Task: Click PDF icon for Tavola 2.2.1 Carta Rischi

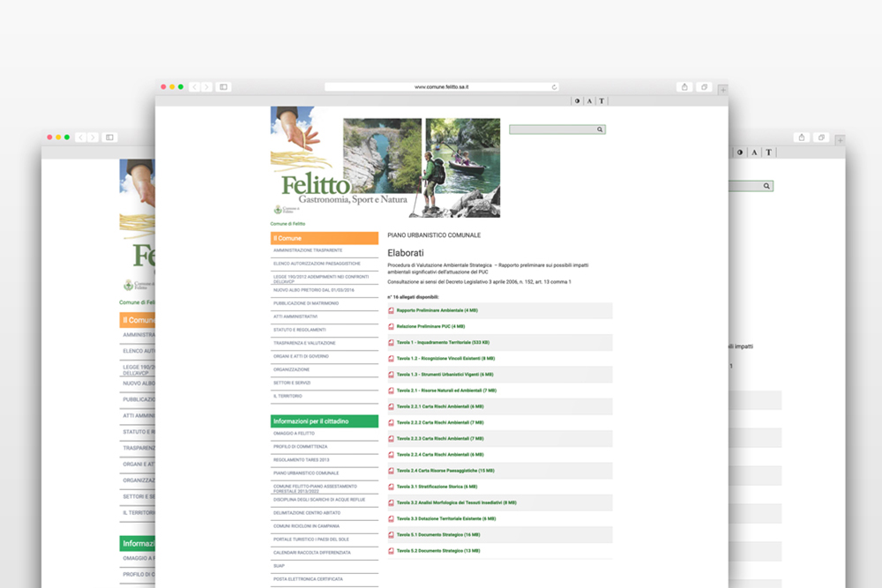Action: [391, 406]
